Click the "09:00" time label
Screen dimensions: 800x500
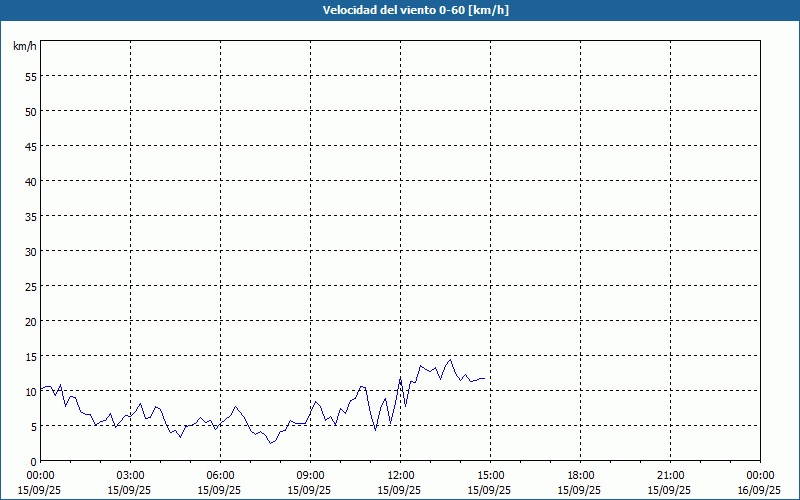pos(310,476)
